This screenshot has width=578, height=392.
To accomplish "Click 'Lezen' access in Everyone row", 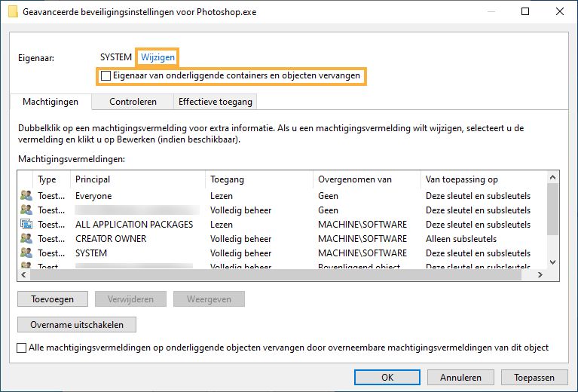I will pos(222,196).
